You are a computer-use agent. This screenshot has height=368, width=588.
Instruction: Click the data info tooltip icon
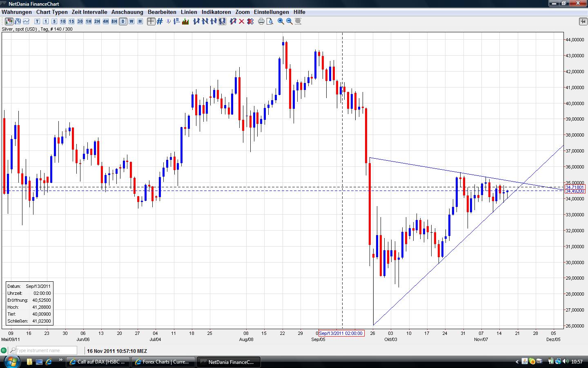pos(168,21)
